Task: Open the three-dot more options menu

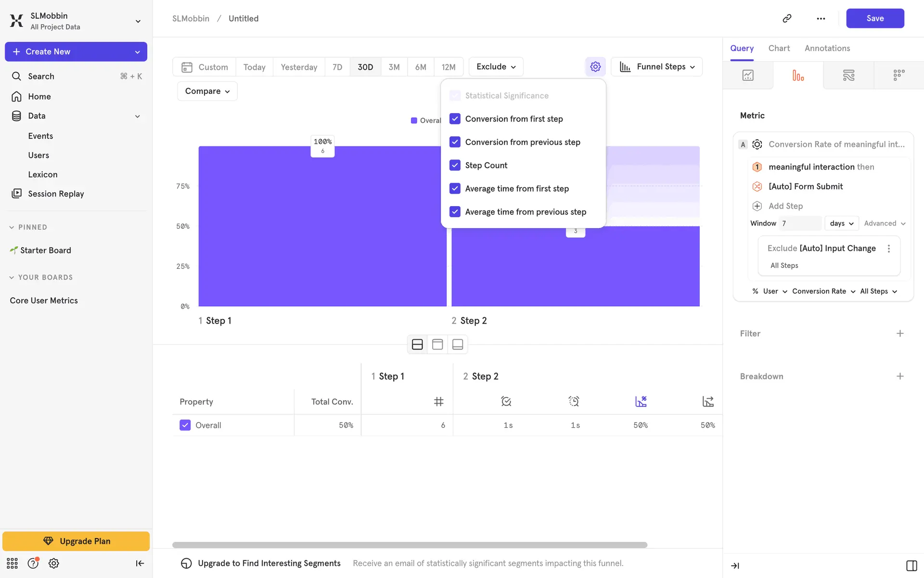Action: (821, 18)
